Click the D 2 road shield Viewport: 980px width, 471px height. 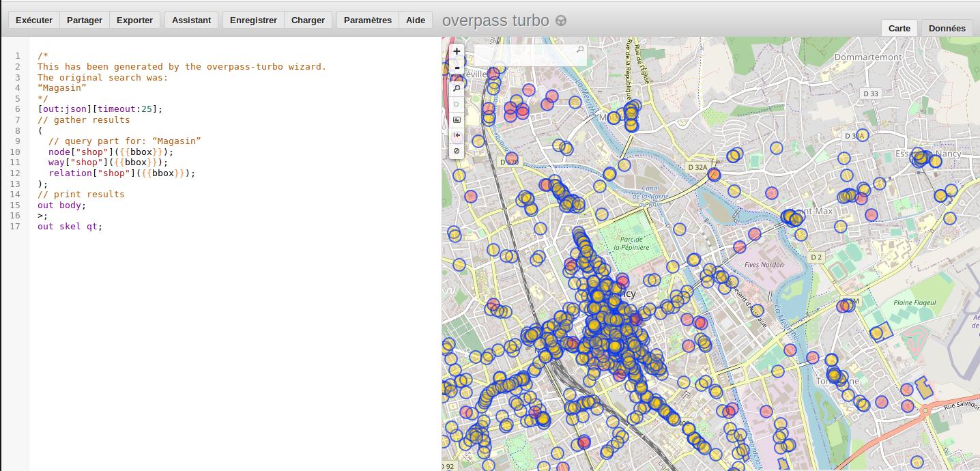coord(816,257)
